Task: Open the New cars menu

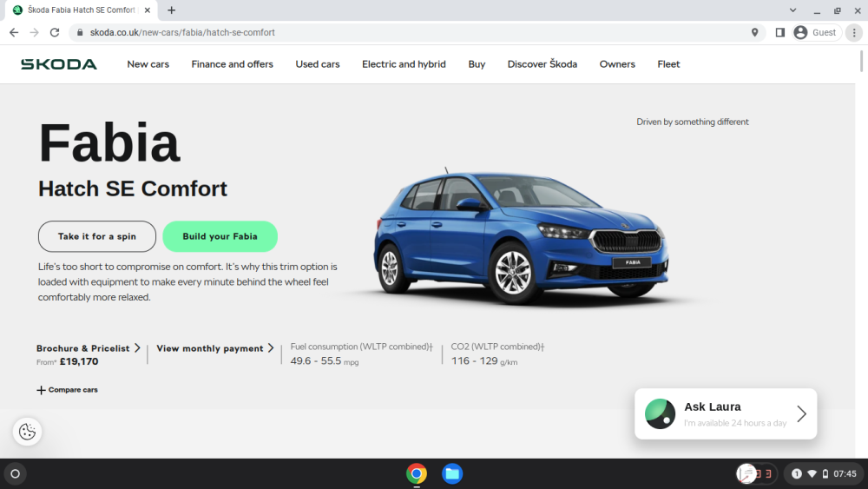Action: (x=148, y=64)
